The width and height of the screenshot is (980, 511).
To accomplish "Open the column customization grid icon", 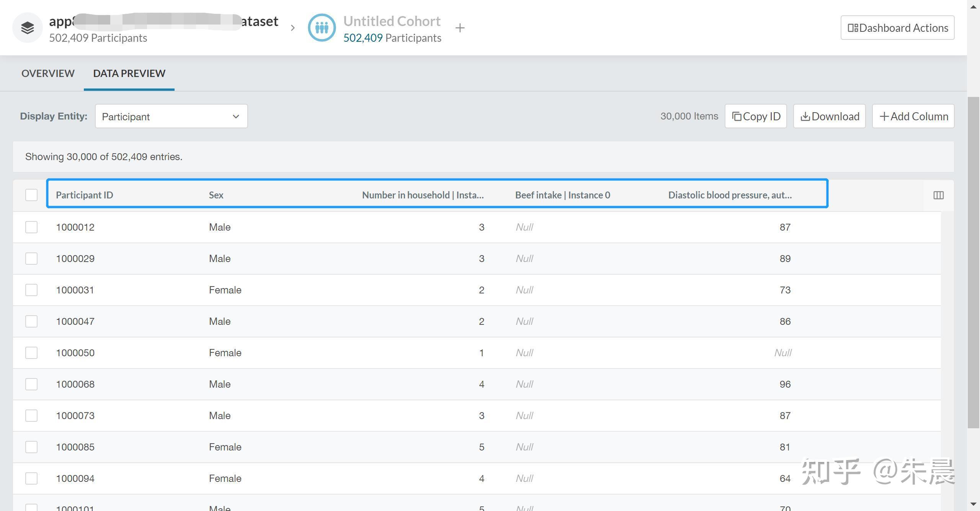I will pos(938,195).
